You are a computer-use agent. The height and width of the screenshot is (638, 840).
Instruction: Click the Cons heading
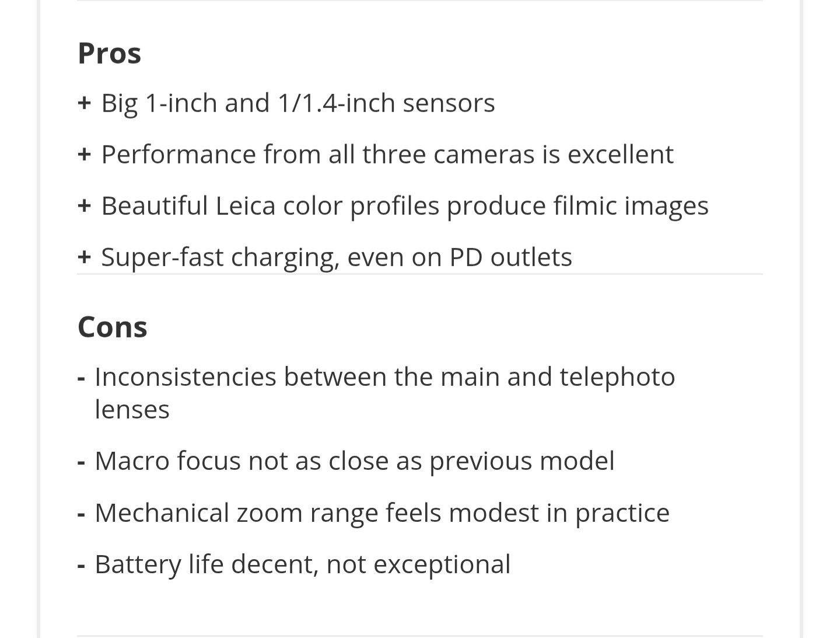tap(113, 327)
